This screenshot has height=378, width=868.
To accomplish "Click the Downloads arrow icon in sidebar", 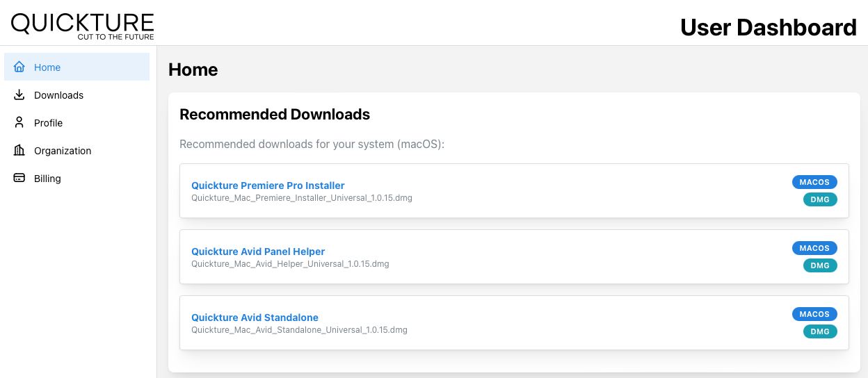I will click(x=19, y=94).
